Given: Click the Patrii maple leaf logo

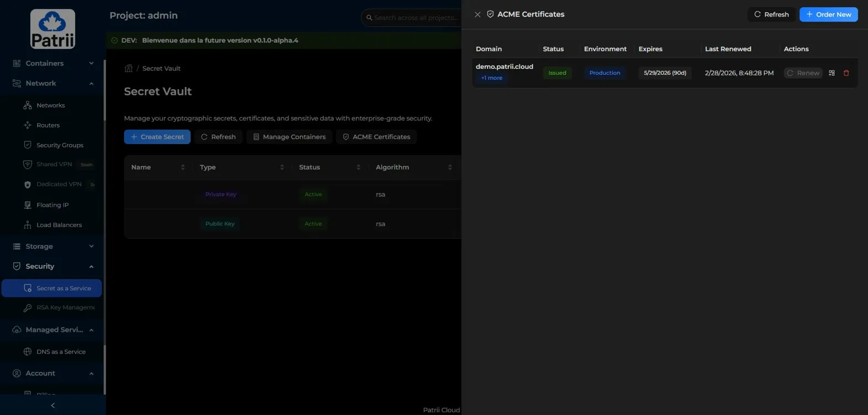Looking at the screenshot, I should point(53,29).
